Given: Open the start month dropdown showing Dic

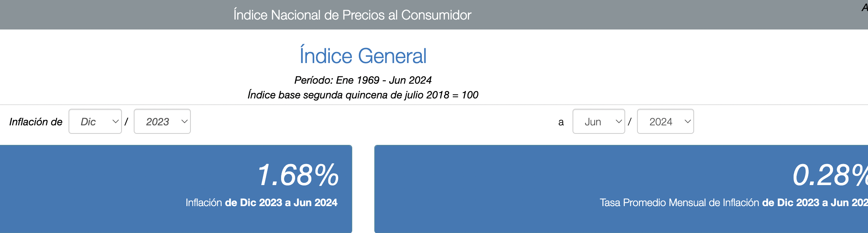Looking at the screenshot, I should [95, 122].
